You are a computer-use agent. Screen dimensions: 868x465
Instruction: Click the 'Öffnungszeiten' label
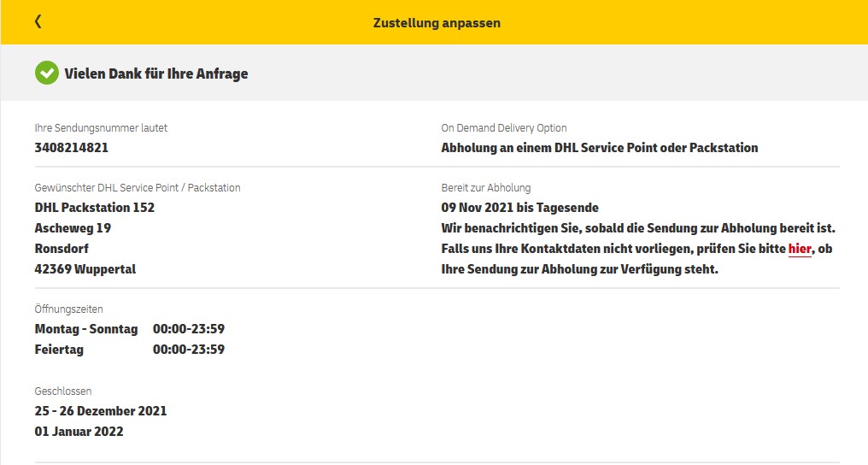tap(68, 309)
